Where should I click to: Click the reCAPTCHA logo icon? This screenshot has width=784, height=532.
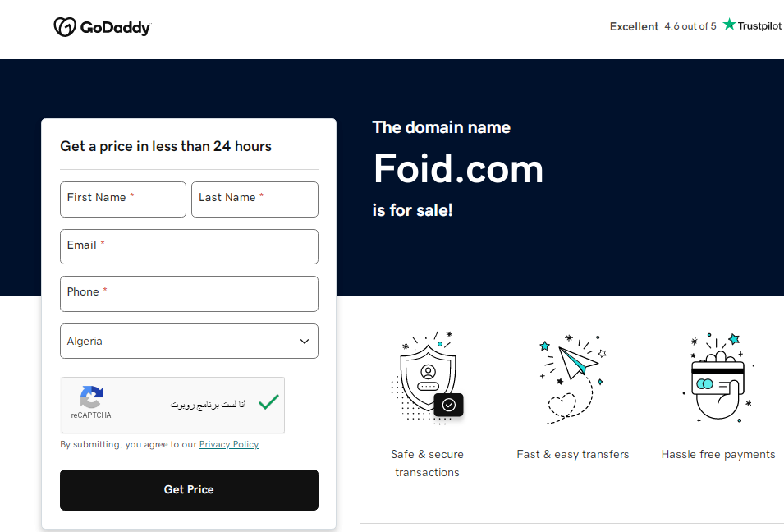click(x=91, y=397)
